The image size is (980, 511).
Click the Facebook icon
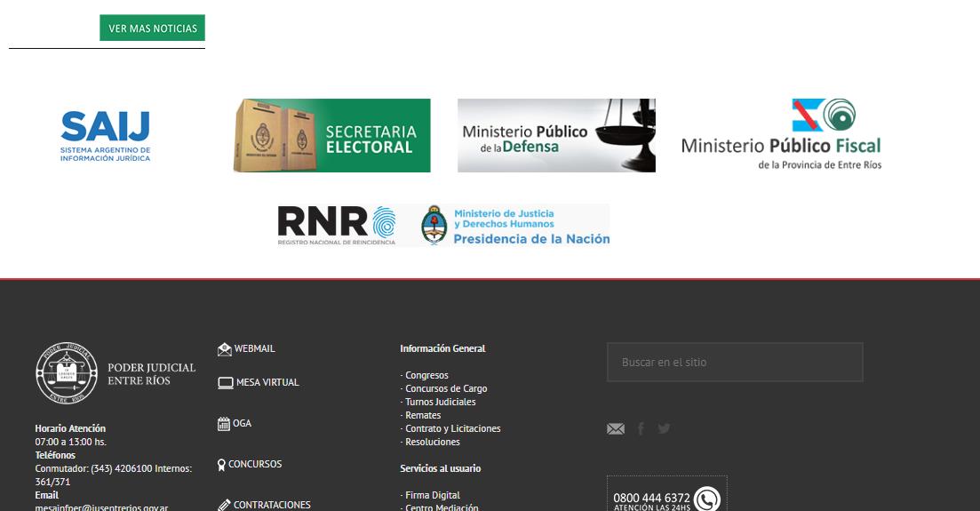[641, 428]
